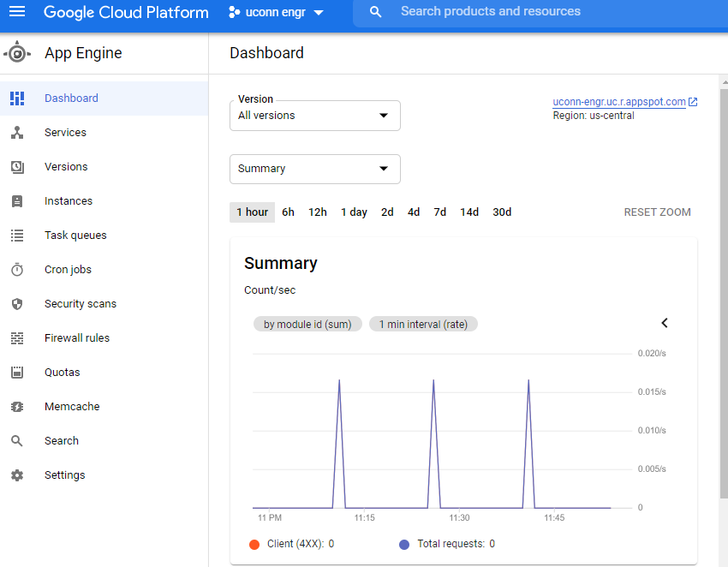Viewport: 728px width, 567px height.
Task: Click the Cron jobs timer icon
Action: pyautogui.click(x=17, y=270)
